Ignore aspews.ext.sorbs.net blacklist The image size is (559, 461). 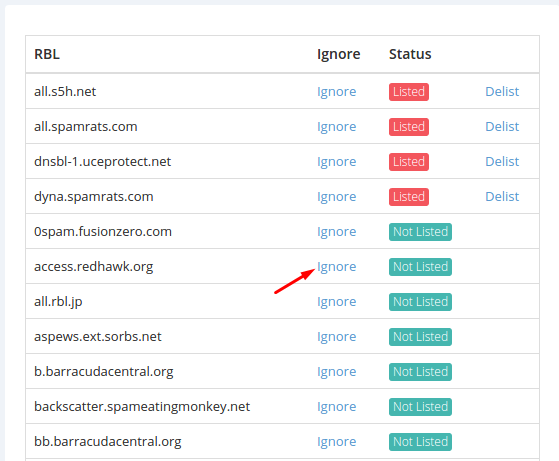337,336
